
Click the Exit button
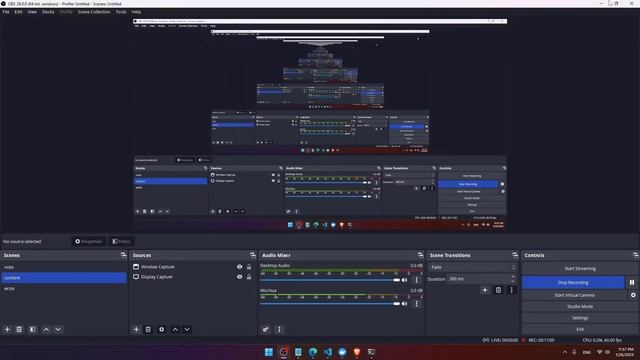click(x=580, y=329)
